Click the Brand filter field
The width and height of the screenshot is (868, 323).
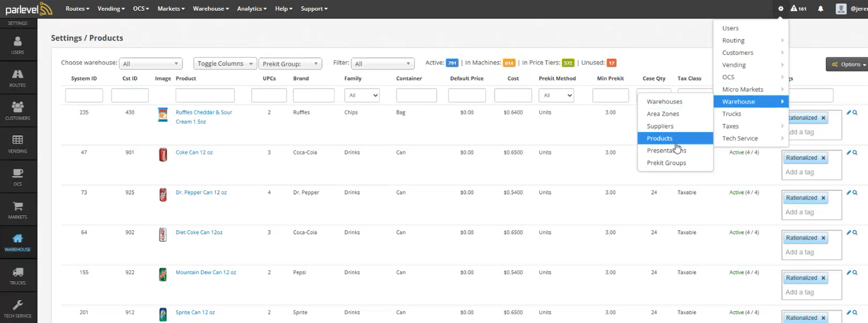[314, 95]
